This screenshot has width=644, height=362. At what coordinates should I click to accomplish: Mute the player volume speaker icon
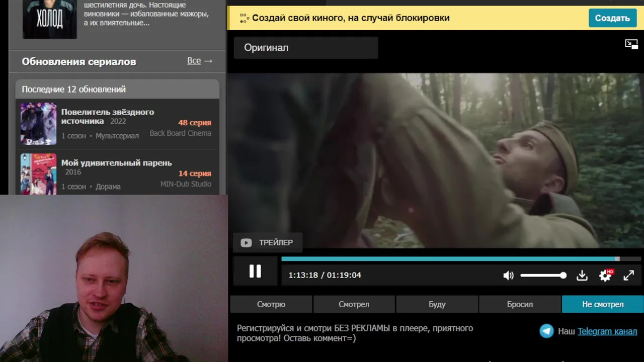coord(508,276)
